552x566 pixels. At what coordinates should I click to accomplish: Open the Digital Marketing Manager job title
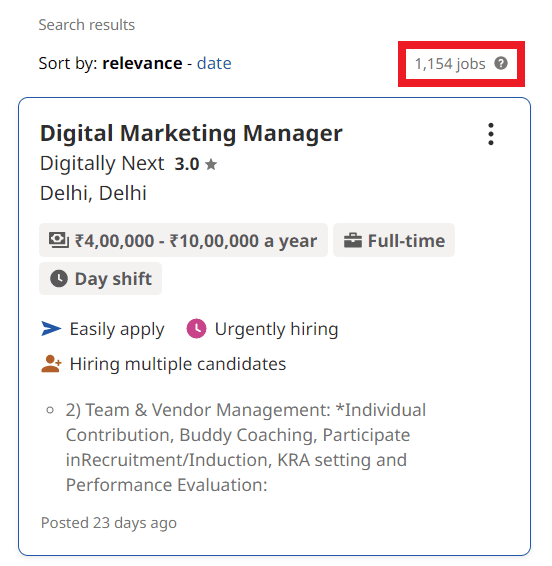point(191,133)
